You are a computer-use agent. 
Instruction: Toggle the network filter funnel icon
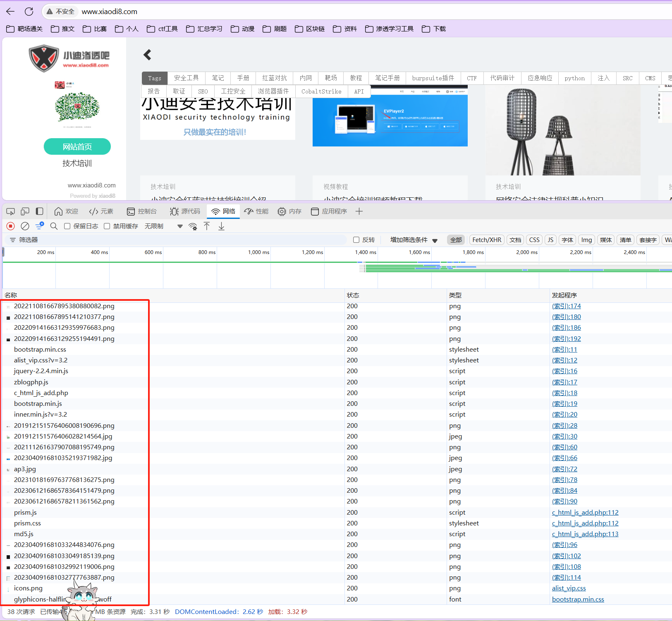(40, 226)
